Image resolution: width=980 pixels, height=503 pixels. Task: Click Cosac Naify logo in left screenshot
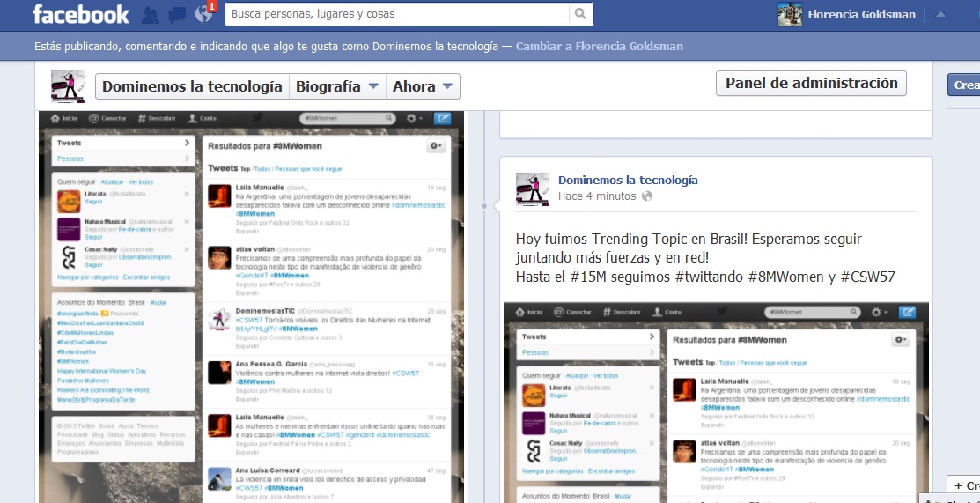click(69, 257)
